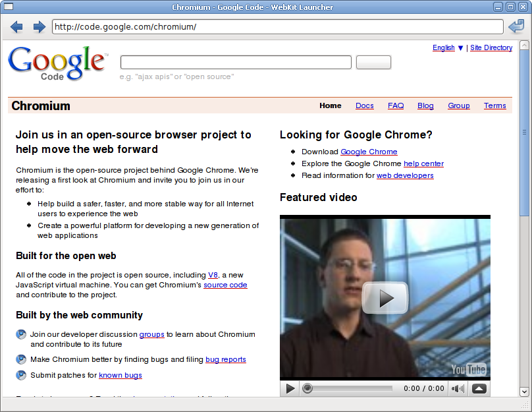
Task: Open the V8 JavaScript engine link
Action: coord(213,275)
